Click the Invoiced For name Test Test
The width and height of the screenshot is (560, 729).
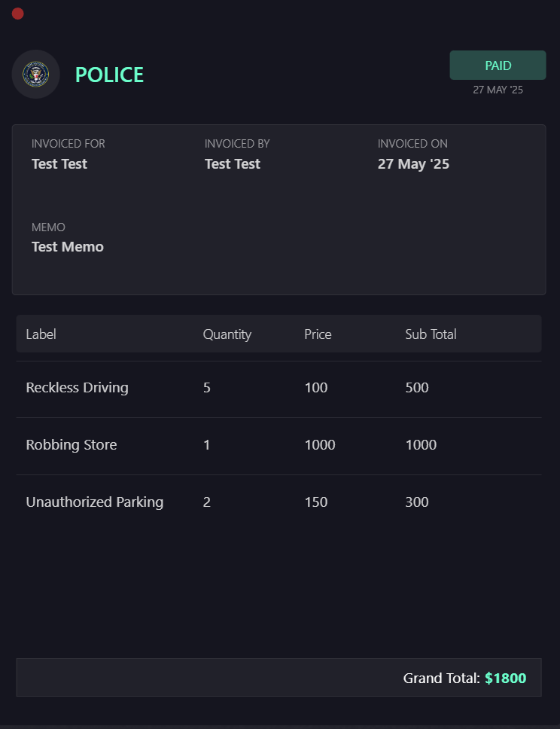[x=59, y=164]
